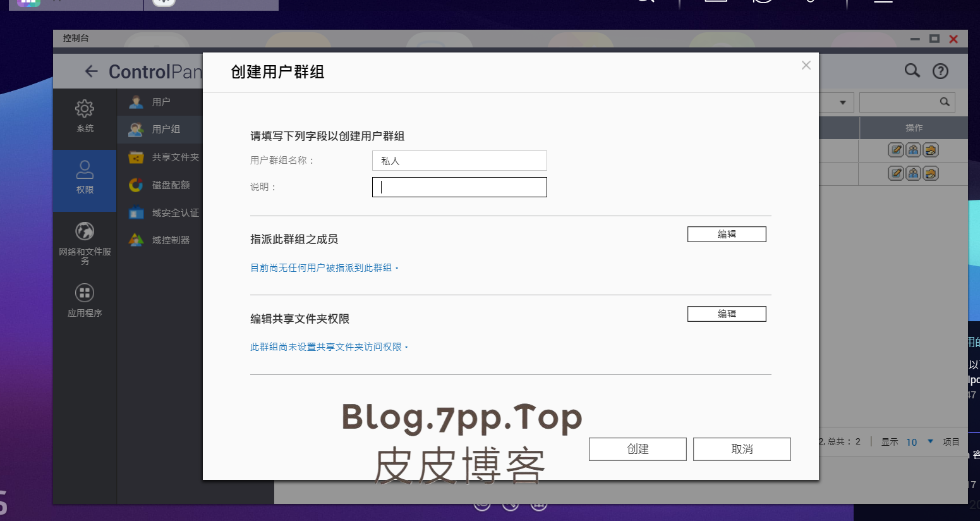Viewport: 980px width, 521px height.
Task: Open 域安全认证 menu item
Action: [160, 212]
